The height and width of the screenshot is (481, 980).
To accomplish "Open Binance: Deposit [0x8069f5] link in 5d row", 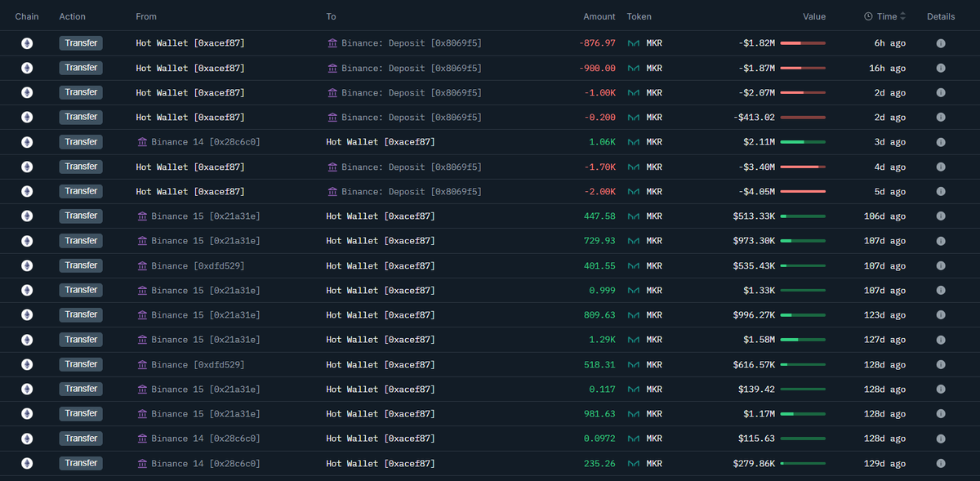I will pos(412,192).
